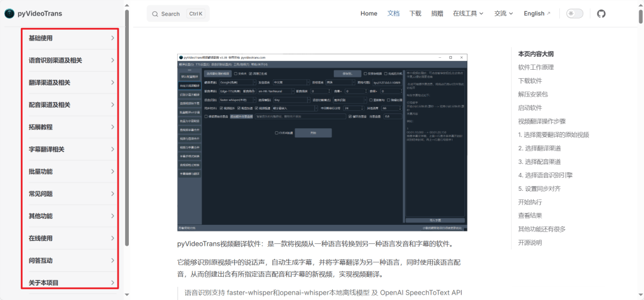Jump to 下载软件 in outline
Screen dimensions: 644x300
[x=530, y=81]
